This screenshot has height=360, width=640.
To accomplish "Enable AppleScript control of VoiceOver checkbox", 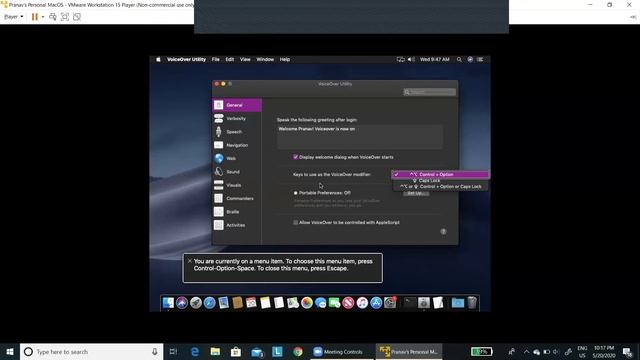I will 296,222.
